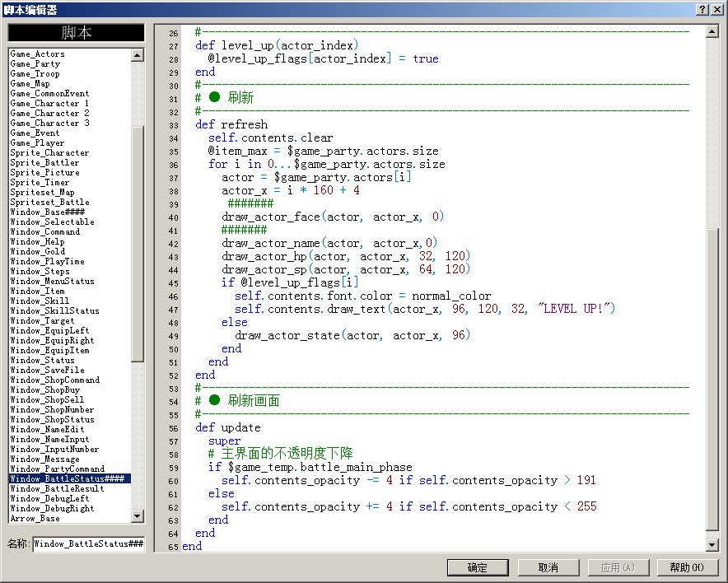
Task: Click the code editor vertical scrollbar thumb
Action: 712,380
